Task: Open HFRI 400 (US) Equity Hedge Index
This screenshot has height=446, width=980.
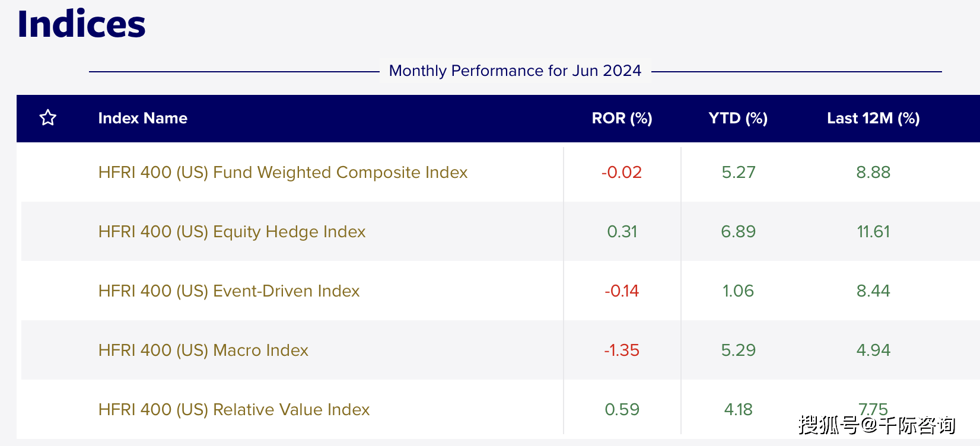Action: tap(232, 231)
